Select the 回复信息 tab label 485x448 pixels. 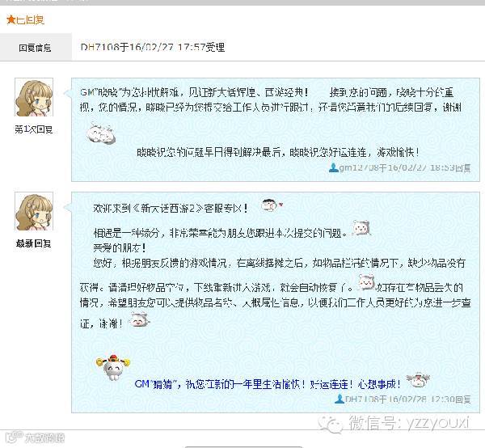pyautogui.click(x=35, y=48)
